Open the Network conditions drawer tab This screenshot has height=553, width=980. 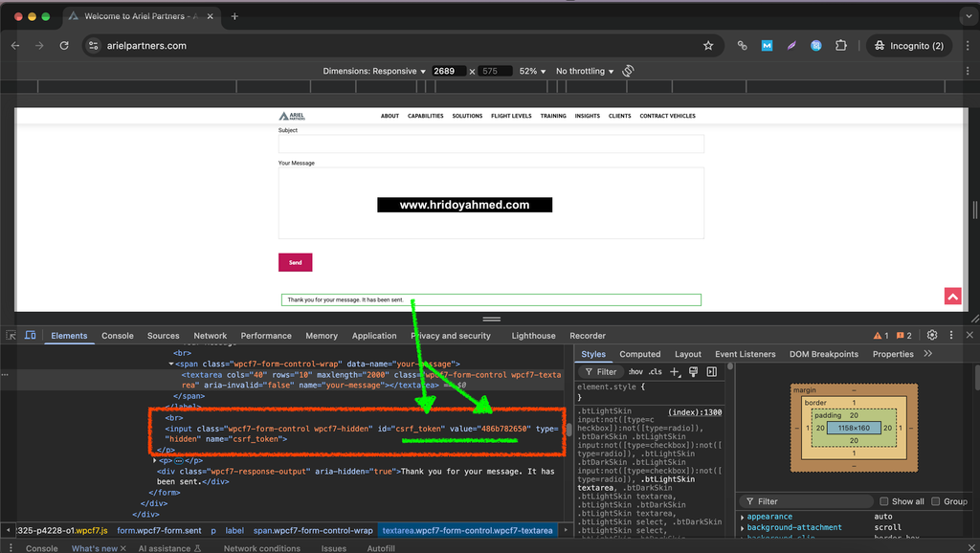point(262,548)
